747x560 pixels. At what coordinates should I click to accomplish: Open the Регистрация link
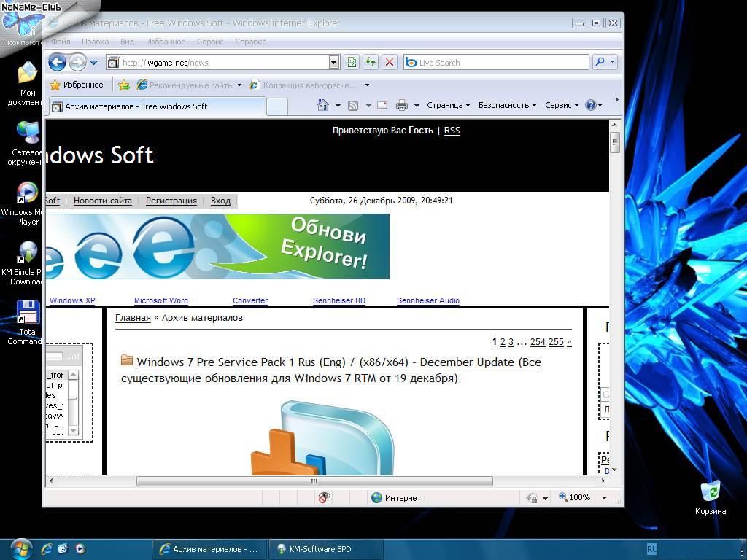pos(171,201)
